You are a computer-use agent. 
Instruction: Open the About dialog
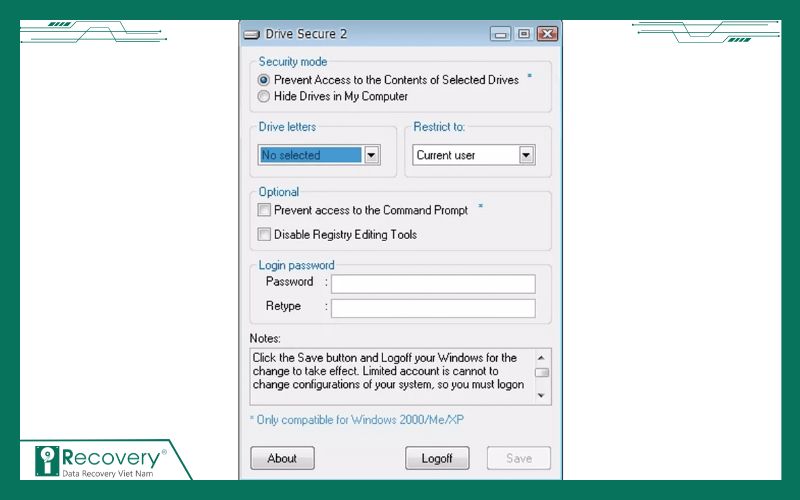click(x=282, y=458)
